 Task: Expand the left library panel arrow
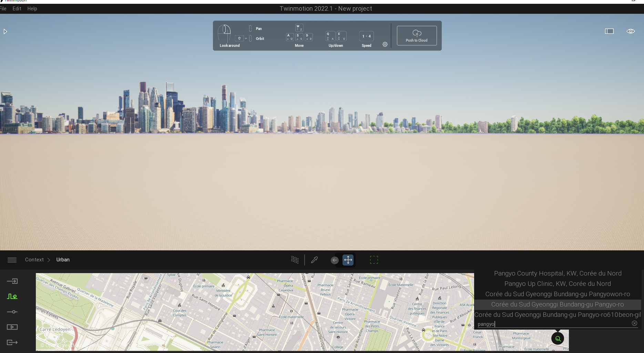[5, 32]
